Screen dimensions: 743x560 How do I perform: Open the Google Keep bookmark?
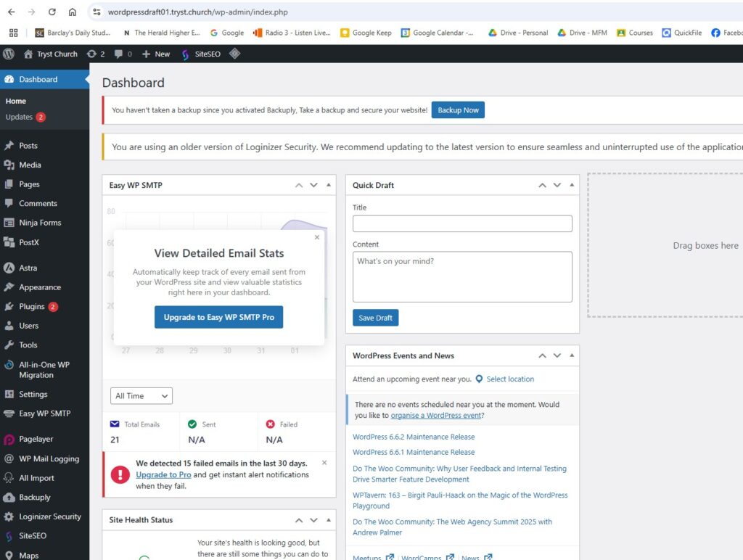pyautogui.click(x=366, y=33)
